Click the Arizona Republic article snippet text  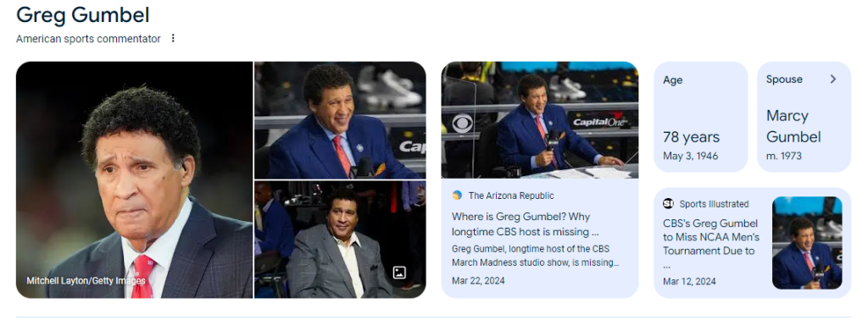[x=536, y=256]
